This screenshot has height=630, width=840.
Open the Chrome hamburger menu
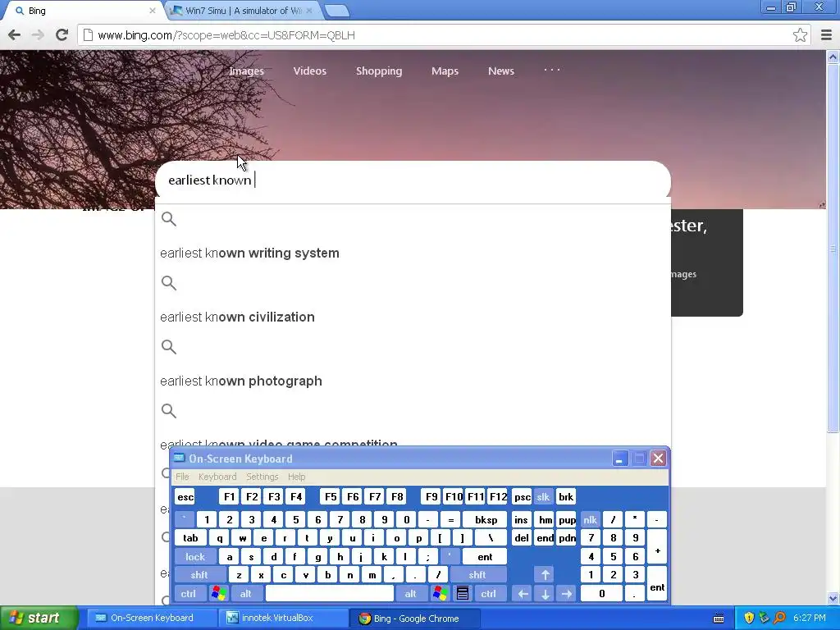[x=826, y=34]
